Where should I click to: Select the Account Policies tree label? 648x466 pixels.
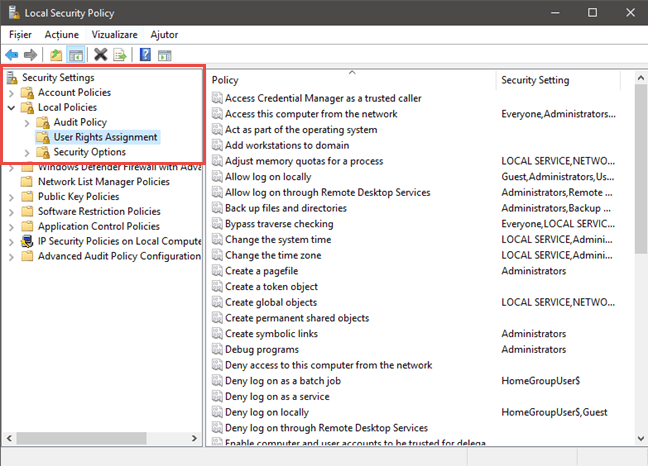pos(74,93)
